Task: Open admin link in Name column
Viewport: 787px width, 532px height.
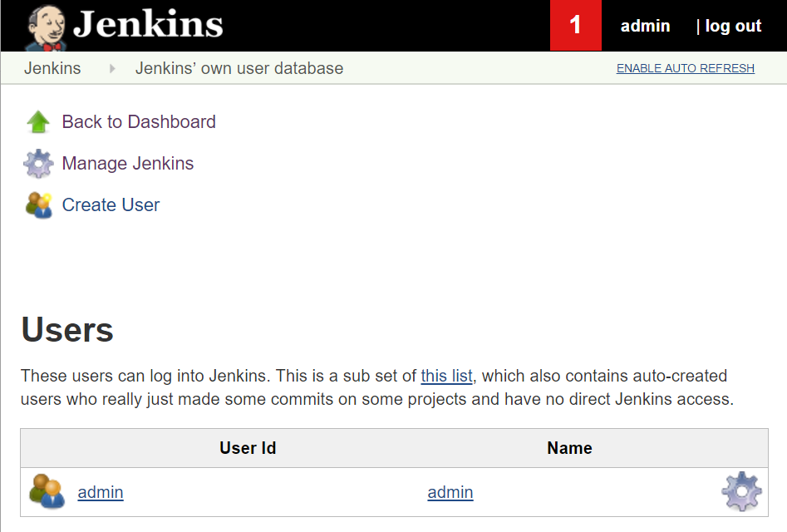Action: pos(450,492)
